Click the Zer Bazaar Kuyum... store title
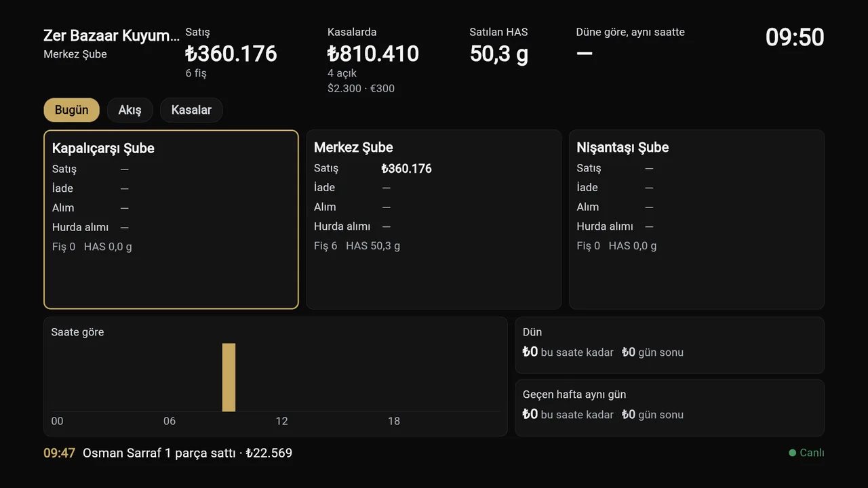The image size is (868, 488). (112, 36)
